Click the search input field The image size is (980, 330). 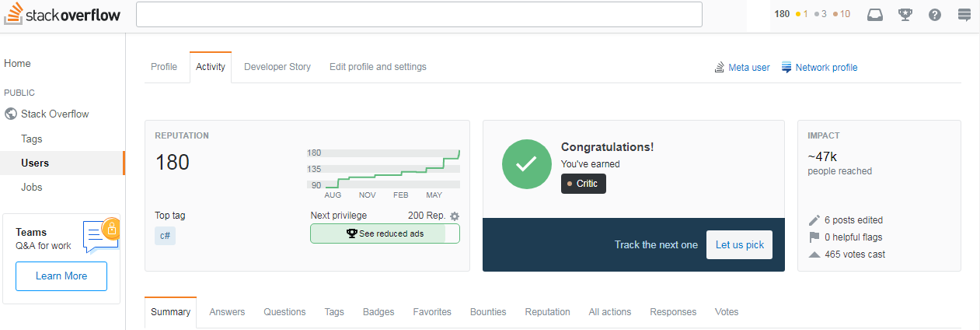click(x=419, y=15)
